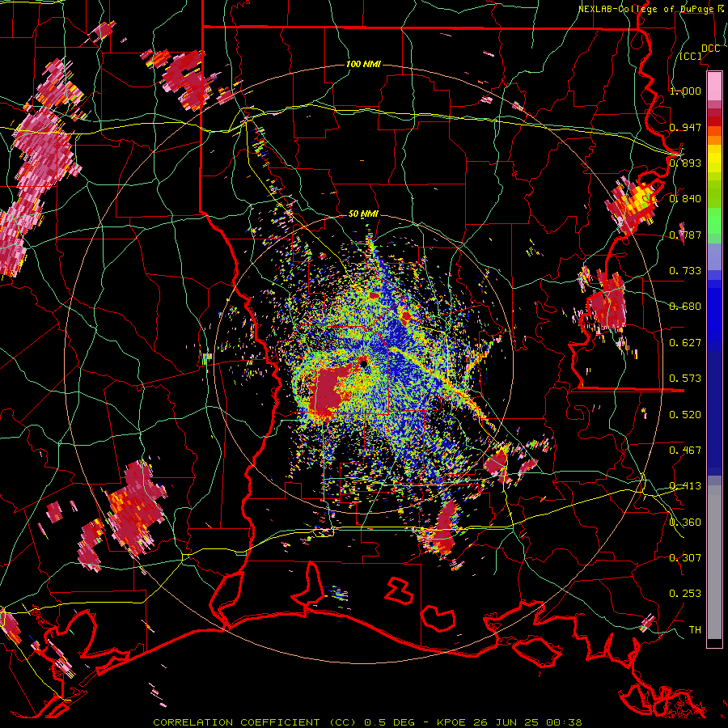The image size is (728, 728).
Task: Click the 0.413 scale value
Action: coord(685,485)
